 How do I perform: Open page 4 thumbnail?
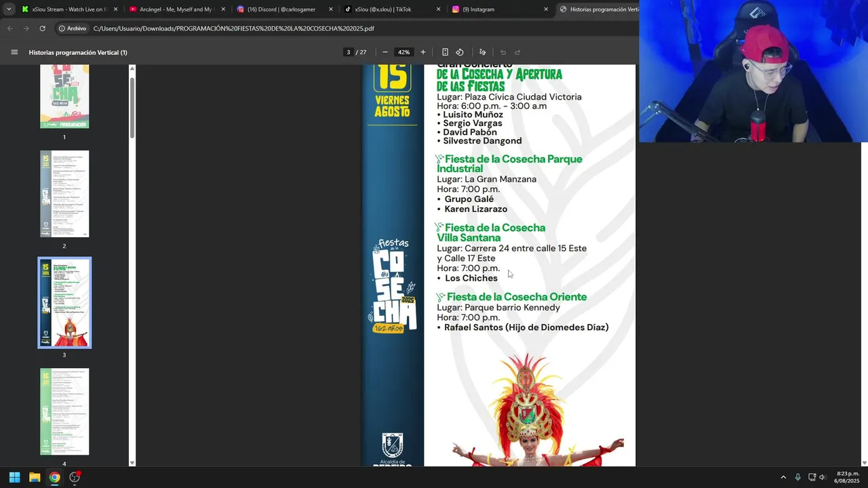(64, 411)
